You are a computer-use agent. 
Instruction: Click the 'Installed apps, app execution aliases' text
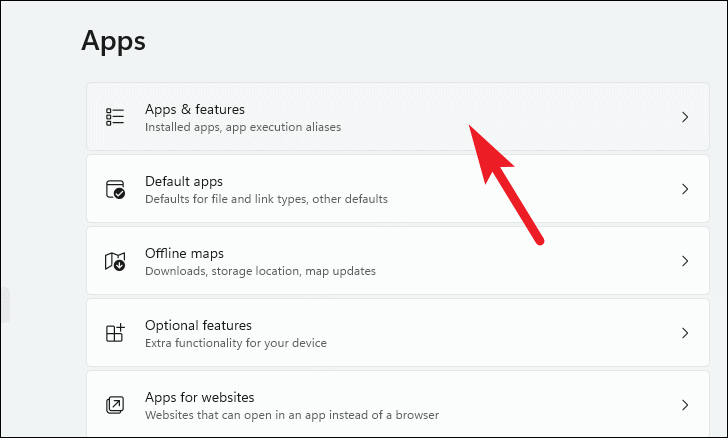click(x=243, y=127)
